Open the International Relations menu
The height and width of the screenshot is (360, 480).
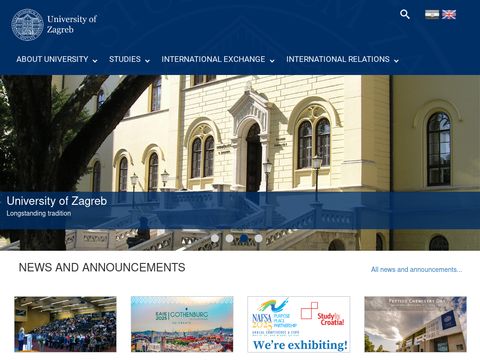pyautogui.click(x=338, y=59)
